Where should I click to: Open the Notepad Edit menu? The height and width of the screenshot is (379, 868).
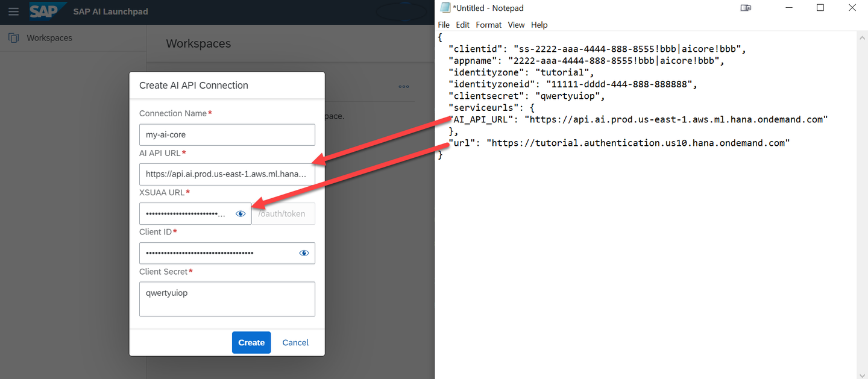(x=462, y=25)
